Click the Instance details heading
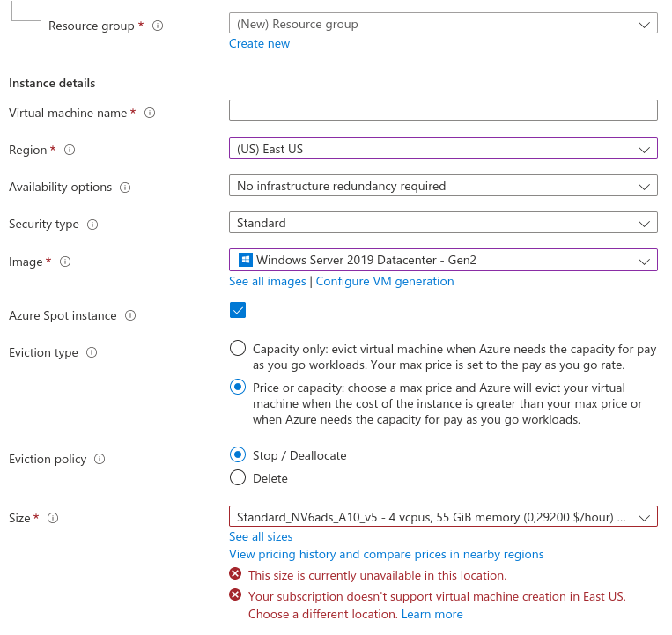 (52, 83)
